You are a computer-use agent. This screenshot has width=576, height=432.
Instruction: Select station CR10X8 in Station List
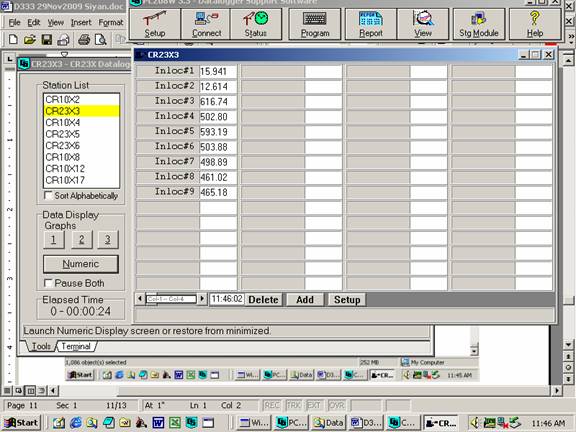pyautogui.click(x=81, y=157)
